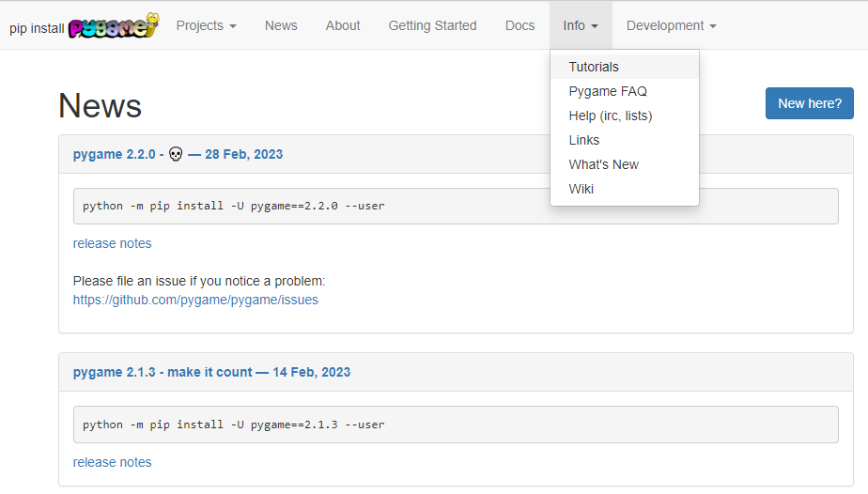Open the Docs page
The height and width of the screenshot is (494, 868).
[519, 25]
